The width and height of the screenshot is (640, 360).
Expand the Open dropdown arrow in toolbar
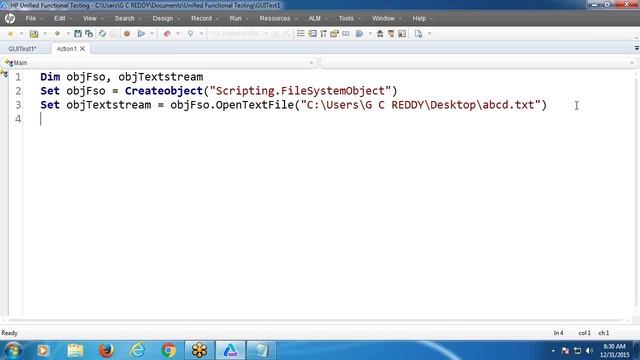(x=45, y=34)
